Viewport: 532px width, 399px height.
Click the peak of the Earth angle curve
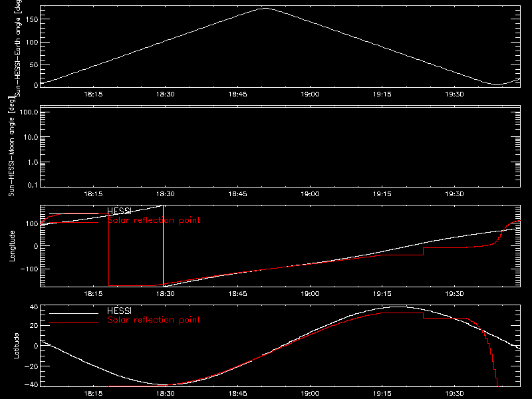coord(265,9)
